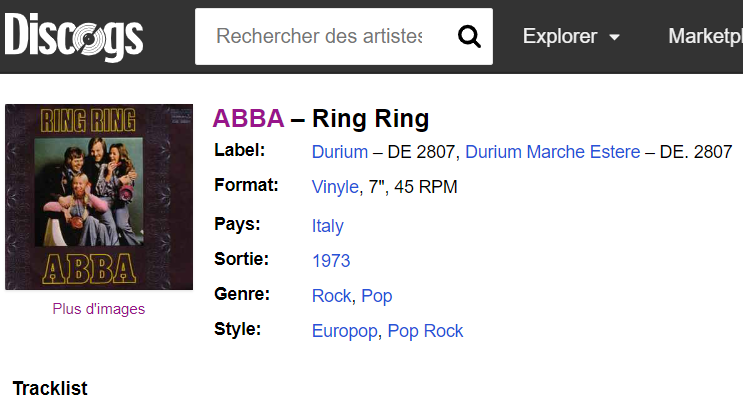The image size is (743, 405).
Task: Open the Durium label link
Action: tap(340, 152)
